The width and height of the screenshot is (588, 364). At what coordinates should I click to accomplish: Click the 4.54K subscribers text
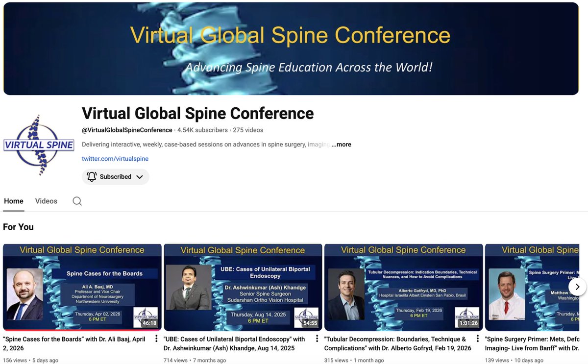[x=202, y=130]
